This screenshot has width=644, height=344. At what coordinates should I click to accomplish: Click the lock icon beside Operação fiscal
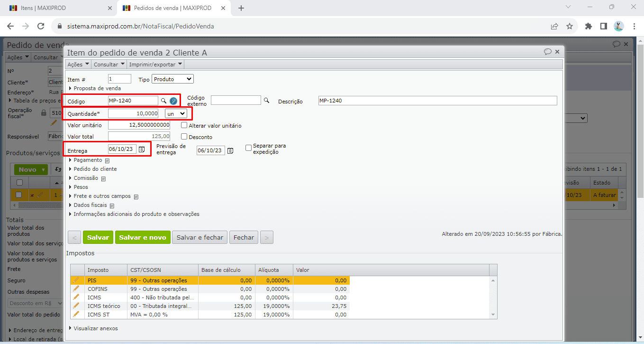[44, 113]
